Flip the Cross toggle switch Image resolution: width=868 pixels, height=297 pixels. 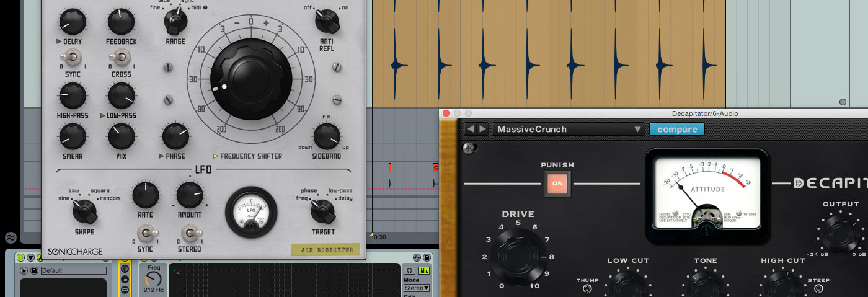point(121,58)
